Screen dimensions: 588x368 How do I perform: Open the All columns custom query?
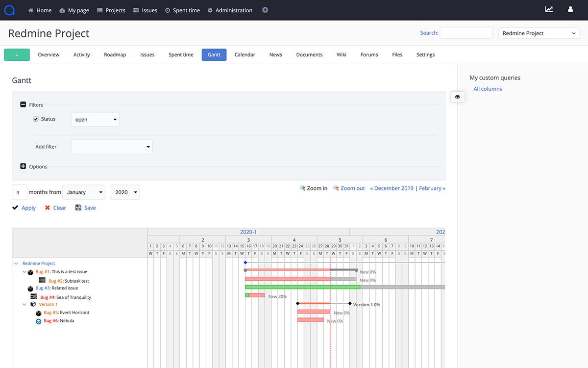click(488, 89)
